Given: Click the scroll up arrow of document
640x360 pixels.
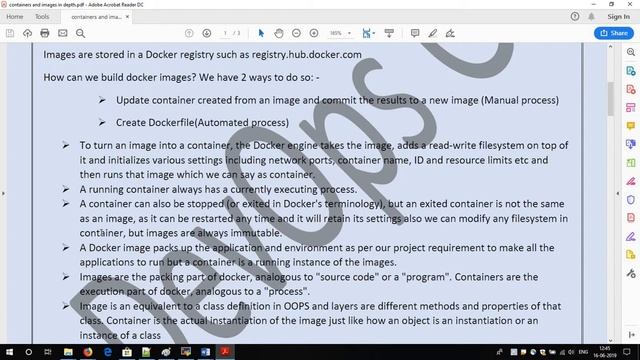Looking at the screenshot, I should point(611,47).
